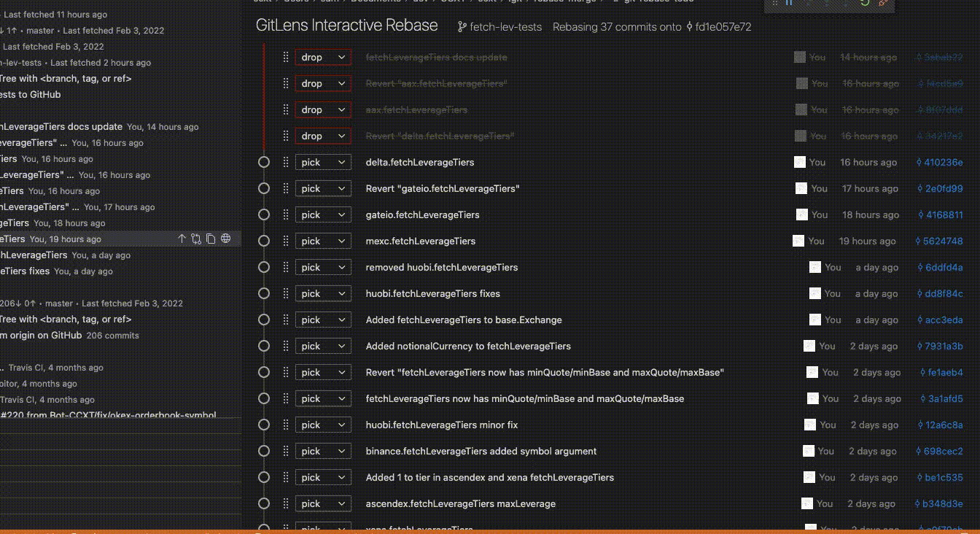Click the compare icon on highlighted sidebar commit
980x534 pixels.
(x=196, y=239)
